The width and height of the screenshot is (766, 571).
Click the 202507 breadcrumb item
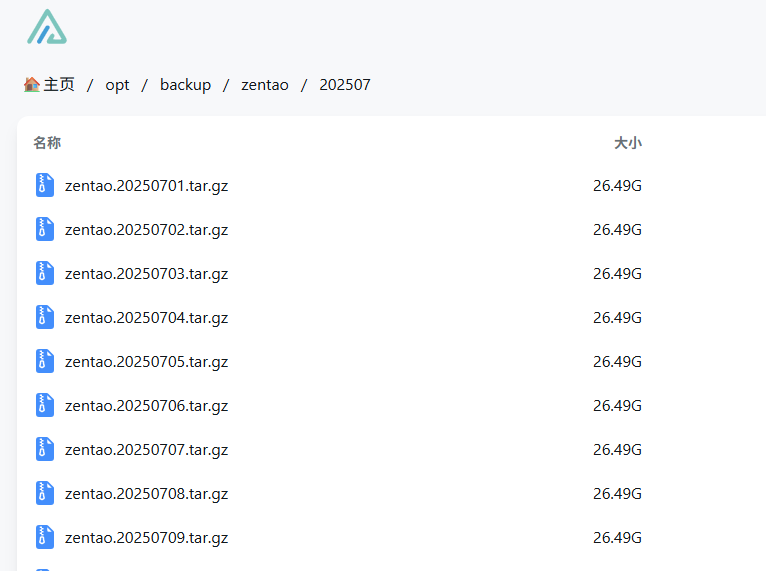point(345,85)
